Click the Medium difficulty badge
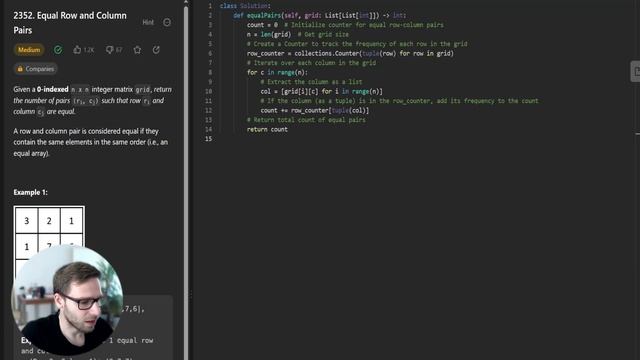This screenshot has width=640, height=360. 29,50
